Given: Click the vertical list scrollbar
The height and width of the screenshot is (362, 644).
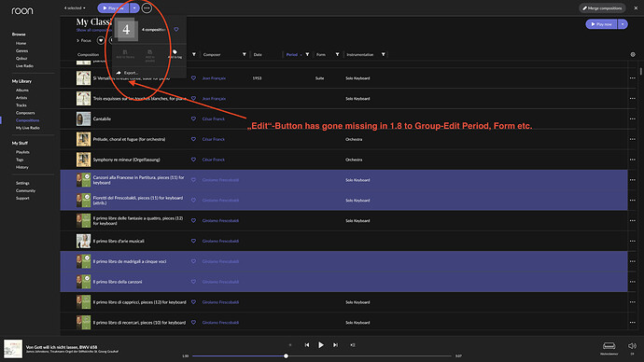Looking at the screenshot, I should coord(640,71).
